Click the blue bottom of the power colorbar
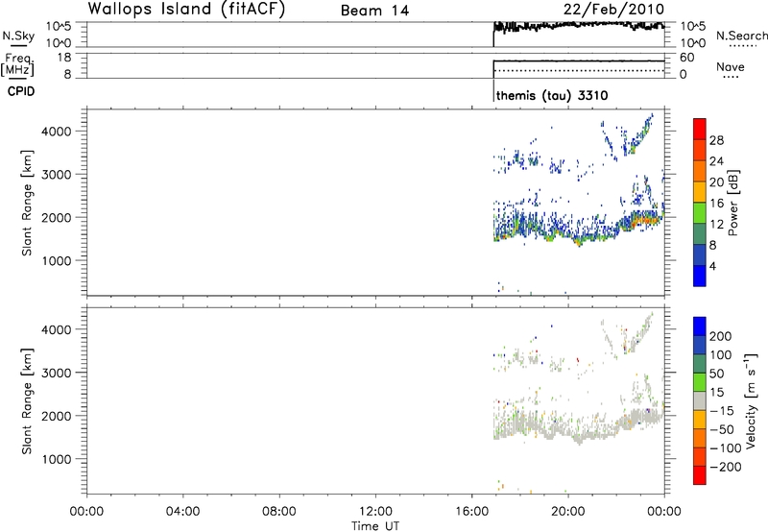Image resolution: width=768 pixels, height=532 pixels. [700, 276]
